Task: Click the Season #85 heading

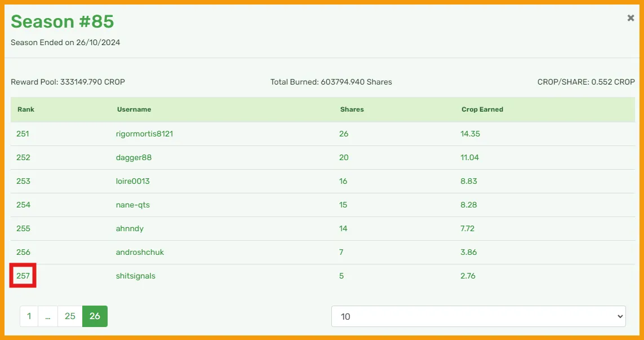Action: (x=63, y=21)
